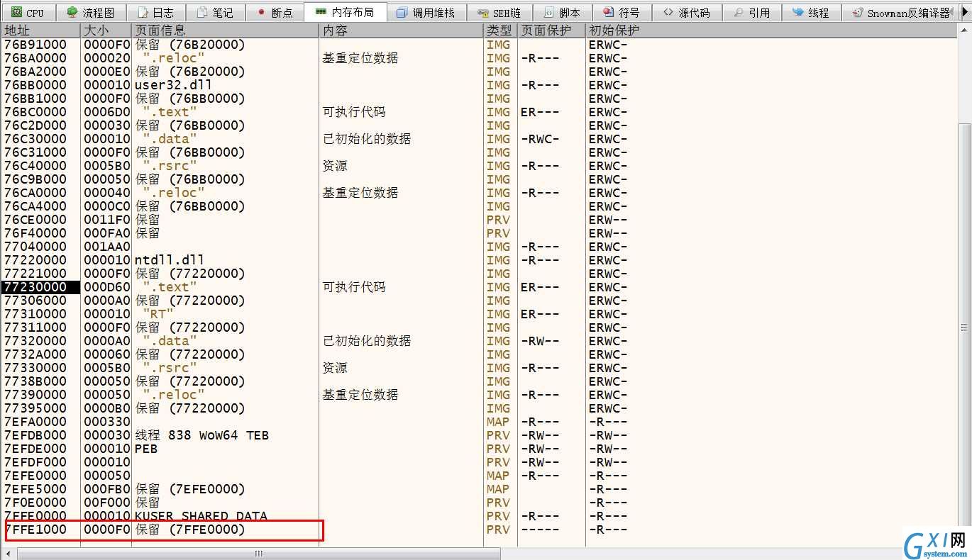Open the 断点 breakpoints tab
Image resolution: width=972 pixels, height=560 pixels.
[275, 13]
